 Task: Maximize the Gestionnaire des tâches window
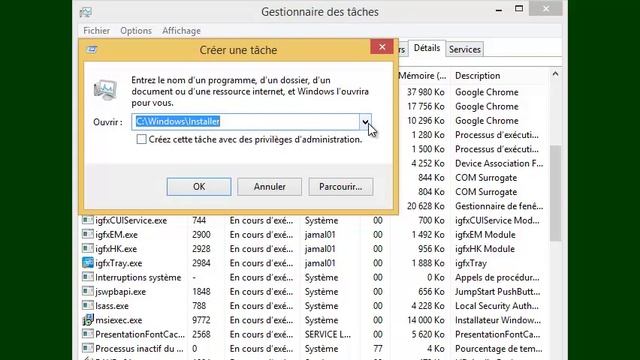coord(519,9)
